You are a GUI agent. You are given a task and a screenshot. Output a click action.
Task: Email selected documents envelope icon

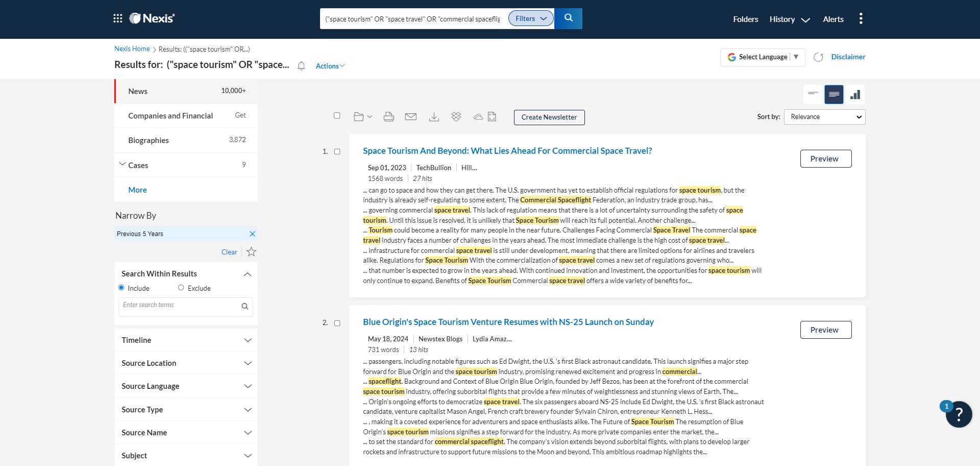[410, 117]
